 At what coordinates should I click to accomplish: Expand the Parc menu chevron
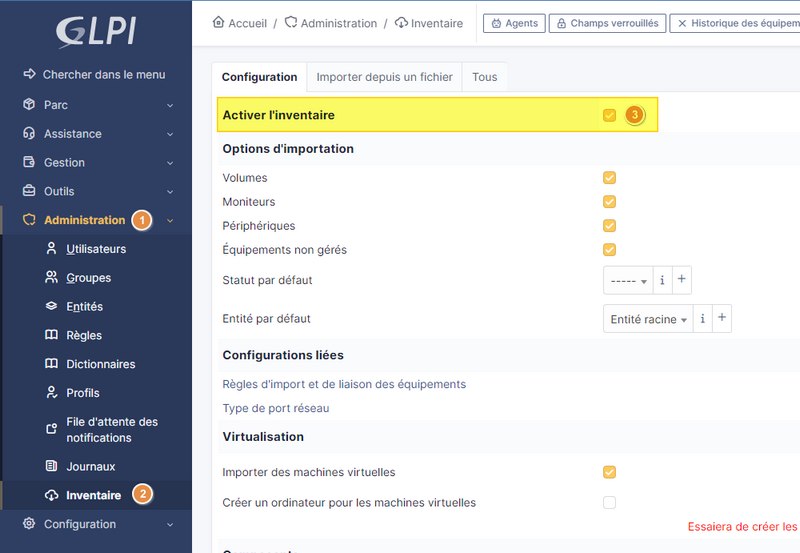coord(170,105)
